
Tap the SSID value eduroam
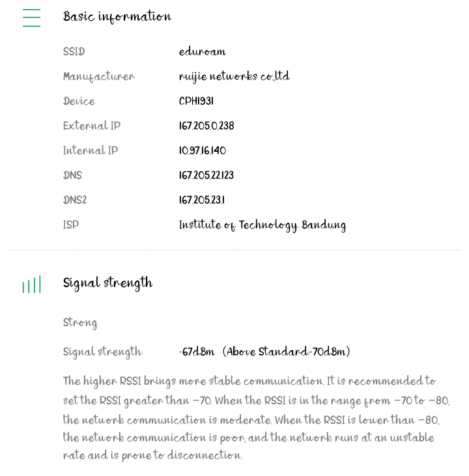click(x=203, y=51)
